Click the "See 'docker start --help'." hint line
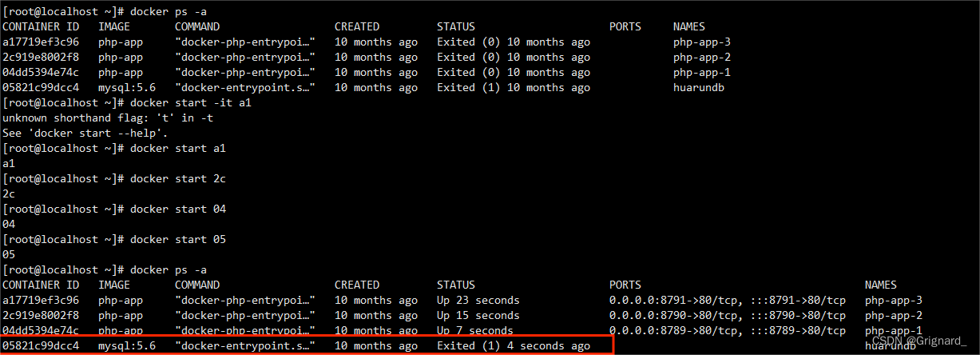This screenshot has width=980, height=355. (85, 133)
